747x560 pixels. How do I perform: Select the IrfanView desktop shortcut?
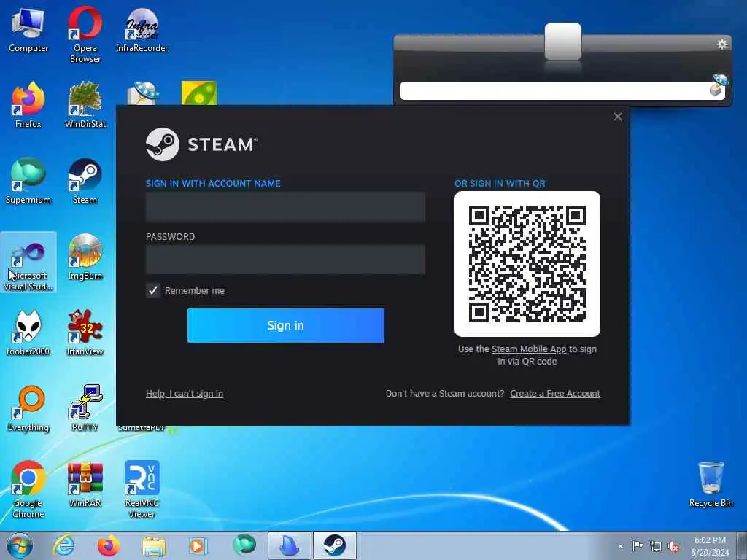85,333
